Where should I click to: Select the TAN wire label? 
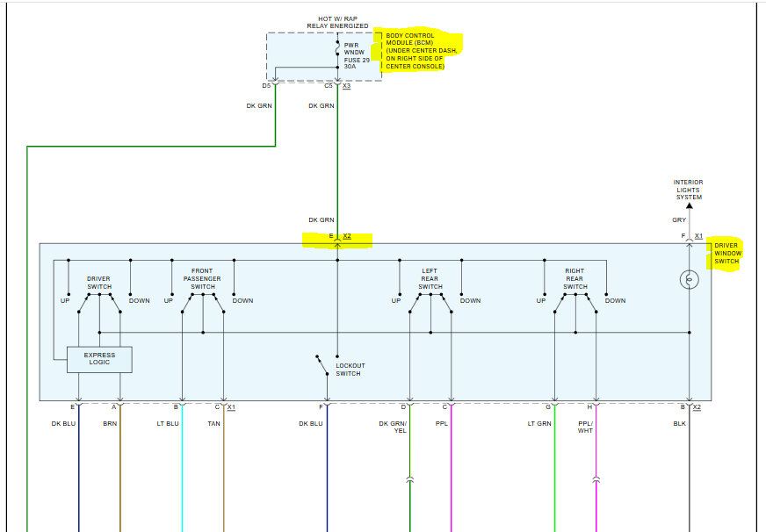pos(214,424)
